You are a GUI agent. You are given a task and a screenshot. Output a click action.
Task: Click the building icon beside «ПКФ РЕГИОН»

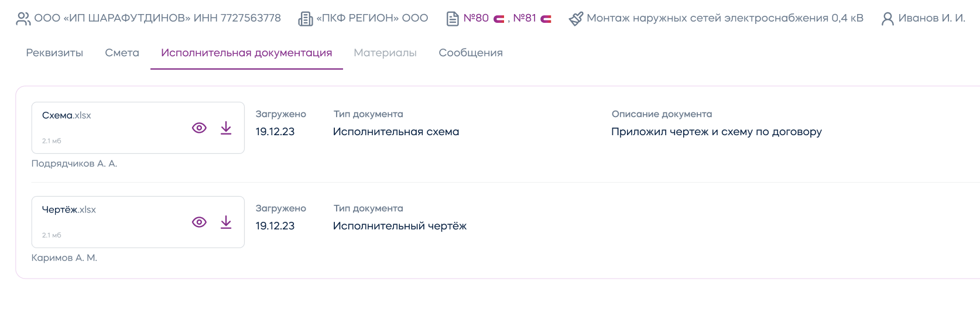(x=305, y=19)
